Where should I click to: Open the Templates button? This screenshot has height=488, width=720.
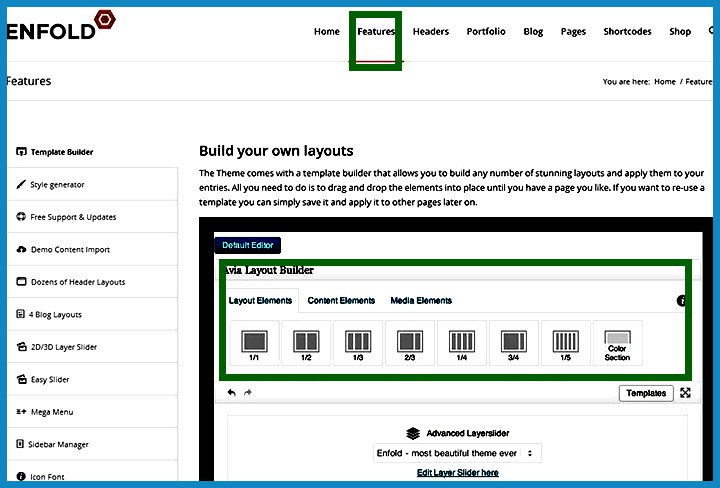click(646, 393)
